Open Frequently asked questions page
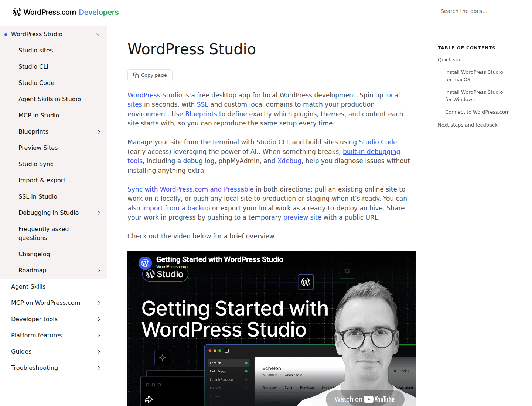 [x=44, y=233]
